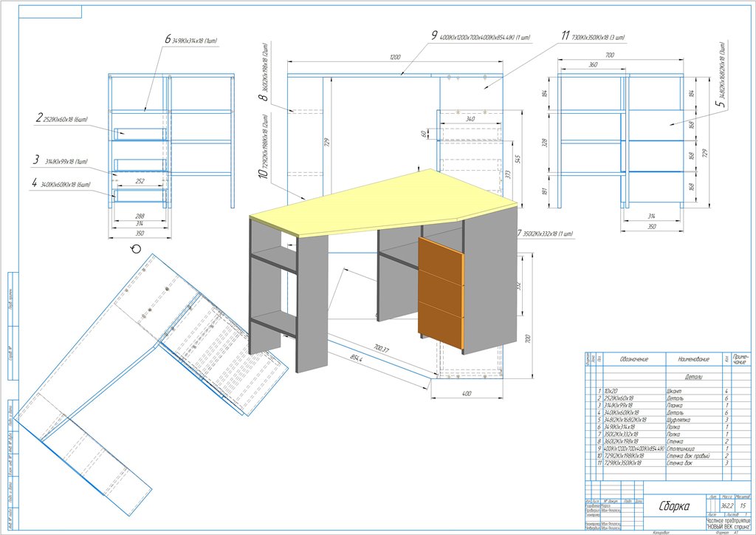This screenshot has width=756, height=535.
Task: Click the "288" dimension value
Action: coord(140,216)
